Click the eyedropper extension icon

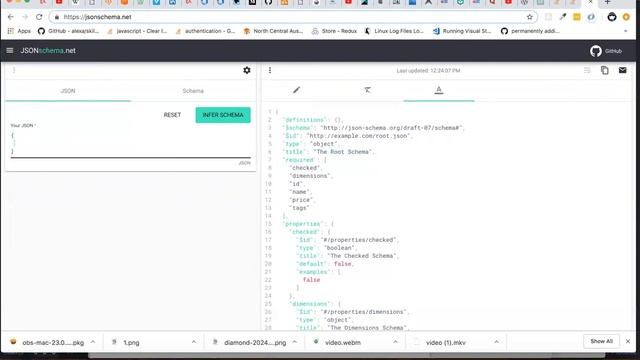coord(563,17)
